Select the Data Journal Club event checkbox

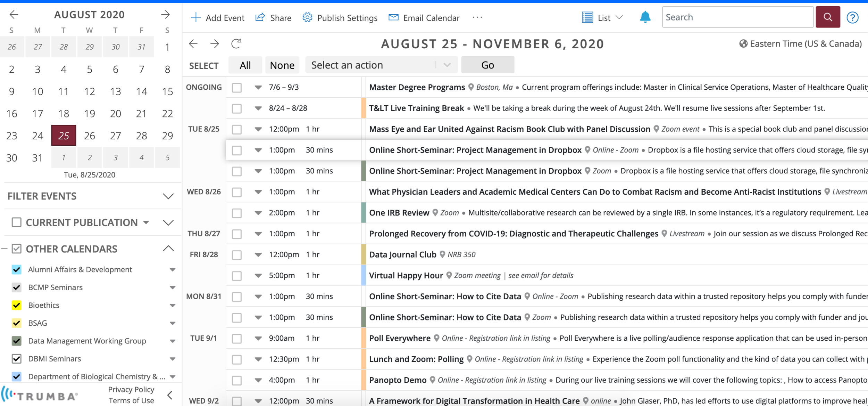coord(237,255)
